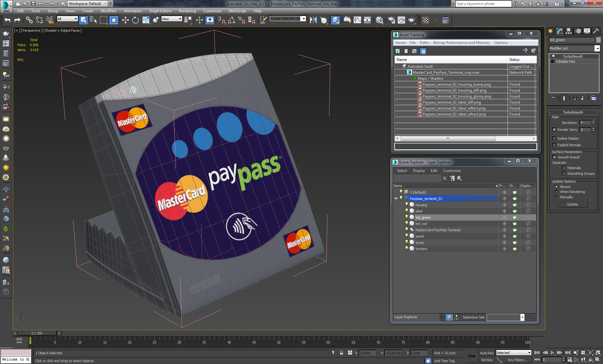Click the Undo arrow icon
This screenshot has height=364, width=603.
(8, 20)
